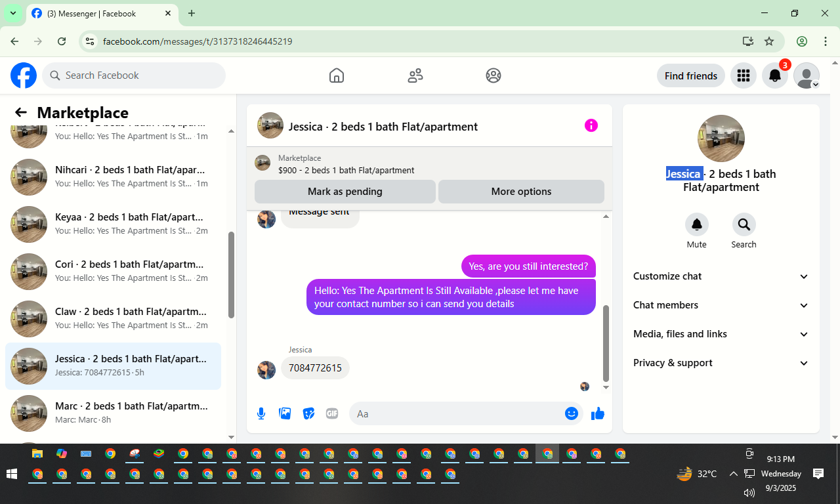Reload the page with the refresh icon
This screenshot has width=840, height=504.
coord(62,41)
